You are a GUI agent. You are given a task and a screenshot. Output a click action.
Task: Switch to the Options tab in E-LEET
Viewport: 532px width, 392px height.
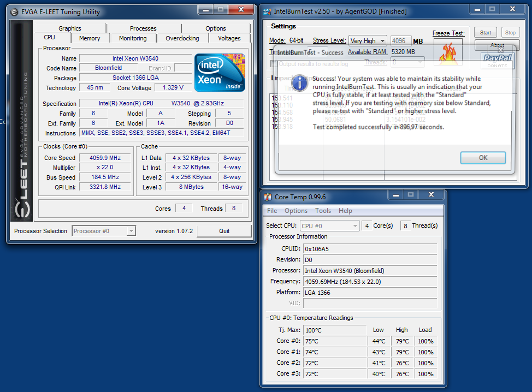coord(215,28)
